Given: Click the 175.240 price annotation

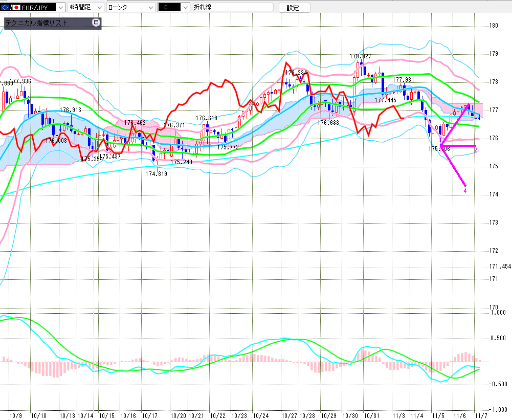Looking at the screenshot, I should tap(181, 162).
